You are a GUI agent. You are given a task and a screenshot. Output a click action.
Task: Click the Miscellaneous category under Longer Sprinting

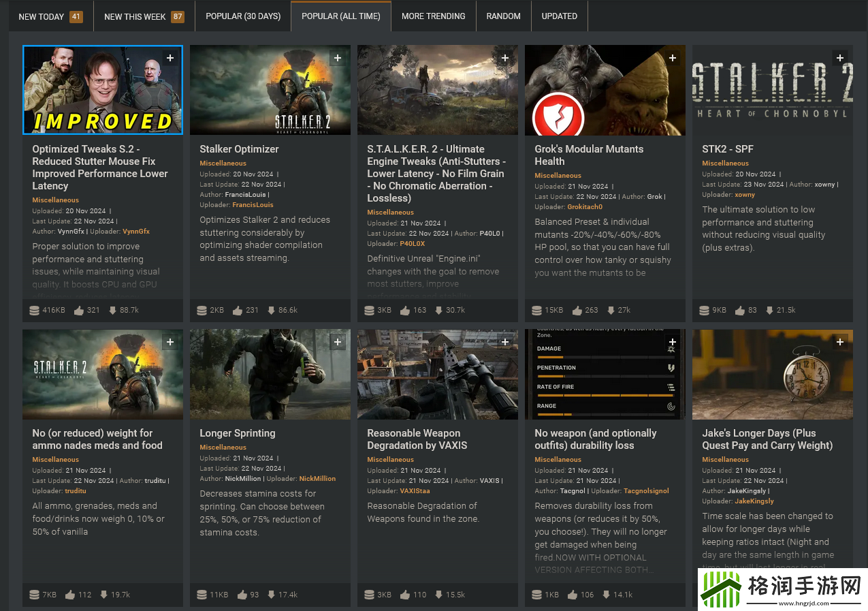point(223,448)
